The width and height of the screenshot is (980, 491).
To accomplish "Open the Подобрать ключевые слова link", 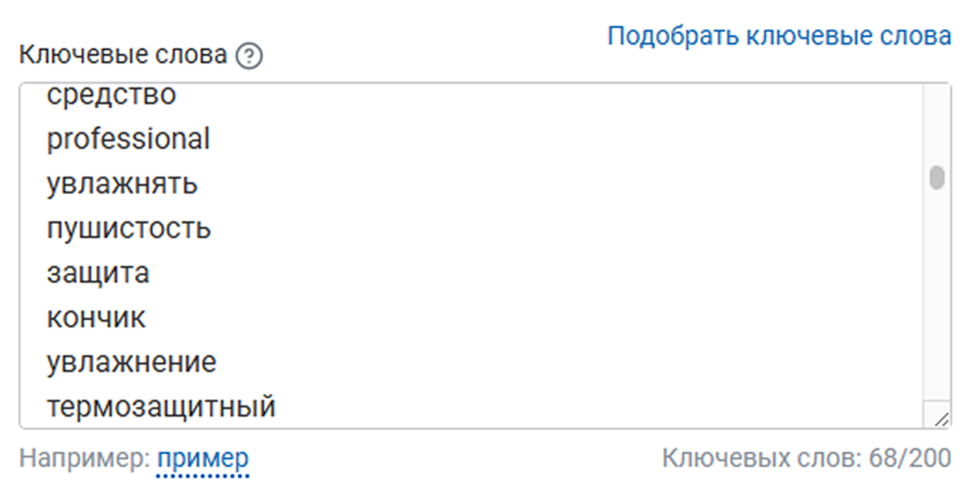I will click(778, 36).
